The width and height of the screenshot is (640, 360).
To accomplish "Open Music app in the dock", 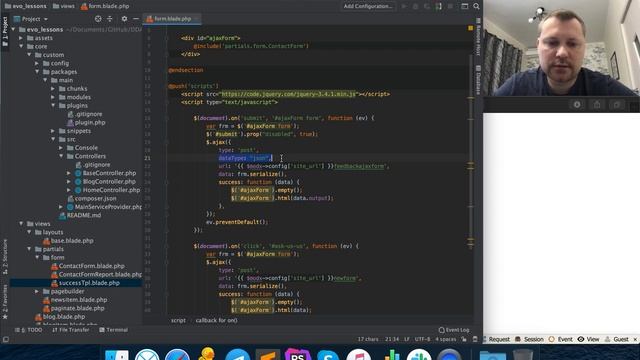I will click(358, 354).
